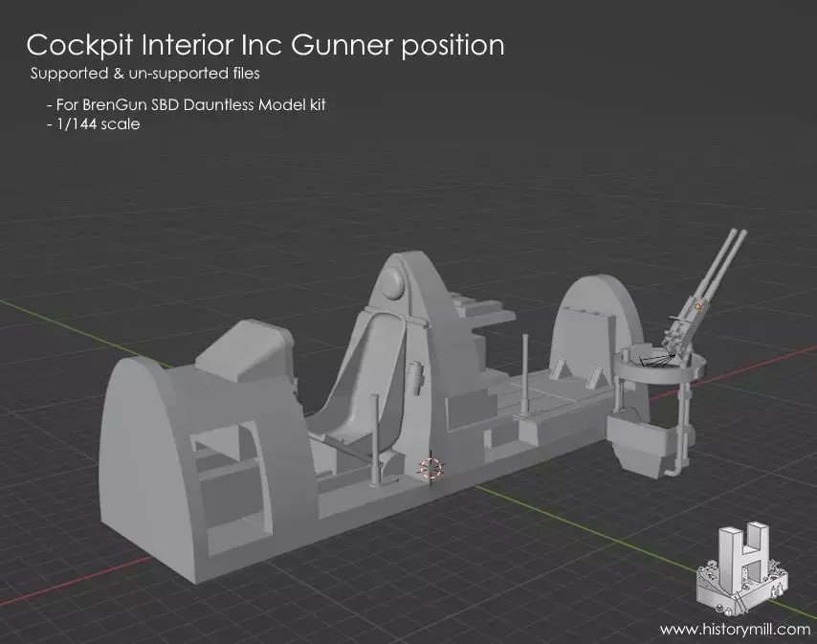The image size is (817, 644).
Task: Open the www.historymill.com link
Action: pos(735,630)
